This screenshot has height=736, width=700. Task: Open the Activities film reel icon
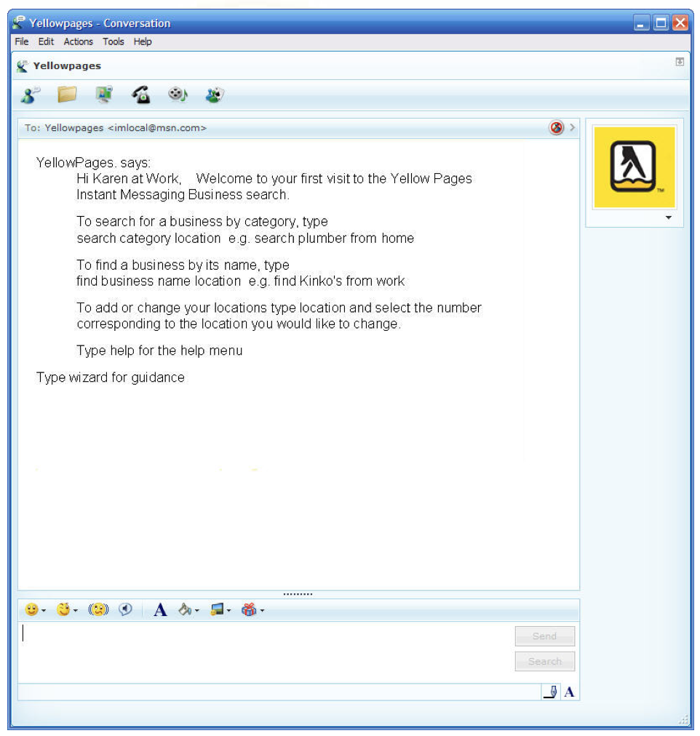click(178, 95)
